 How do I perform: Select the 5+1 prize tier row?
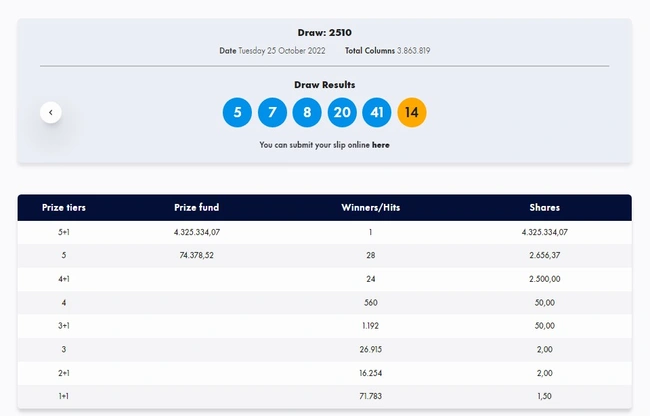64,232
